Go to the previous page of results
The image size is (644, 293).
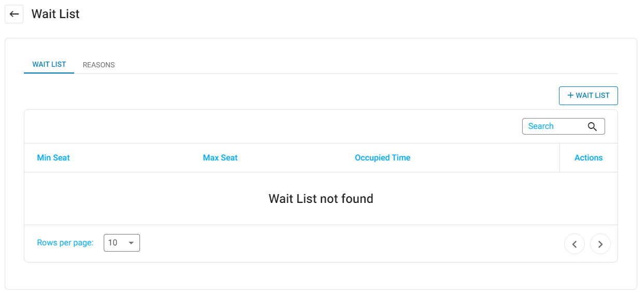(x=575, y=244)
